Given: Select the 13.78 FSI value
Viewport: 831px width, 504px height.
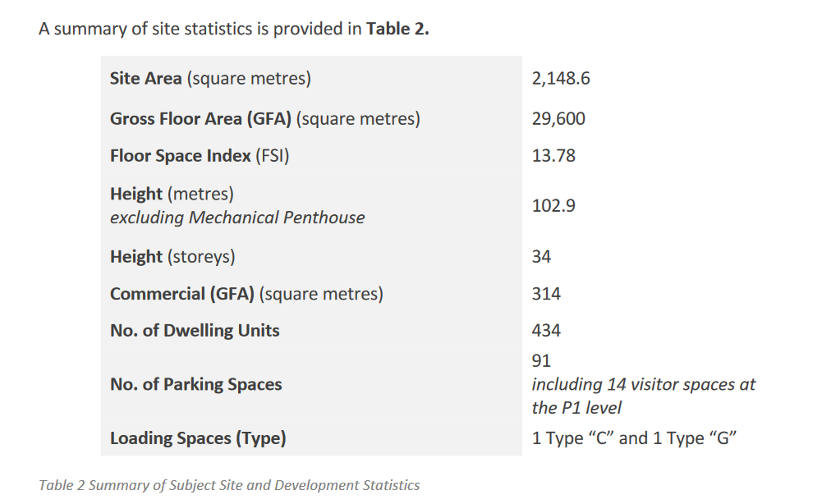Looking at the screenshot, I should coord(553,156).
